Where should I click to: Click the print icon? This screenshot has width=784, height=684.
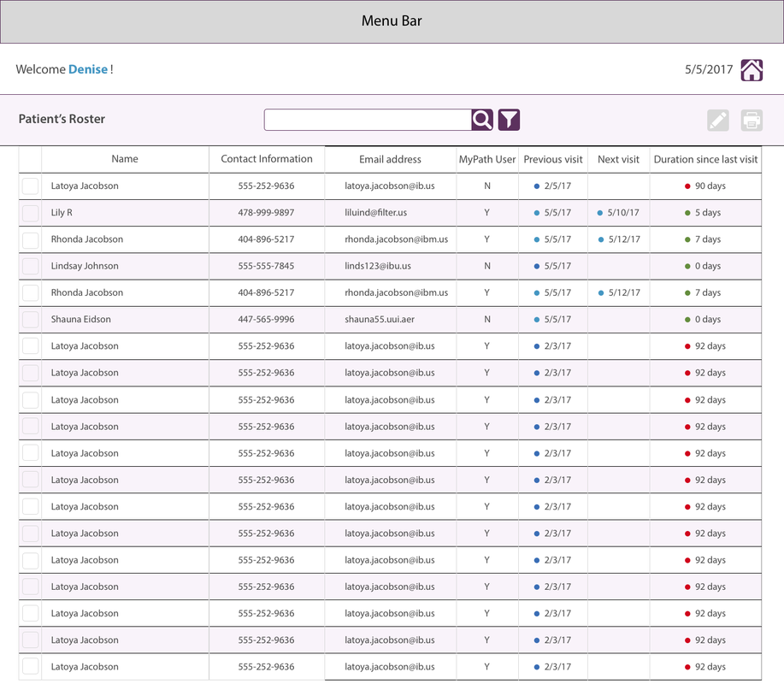coord(752,121)
